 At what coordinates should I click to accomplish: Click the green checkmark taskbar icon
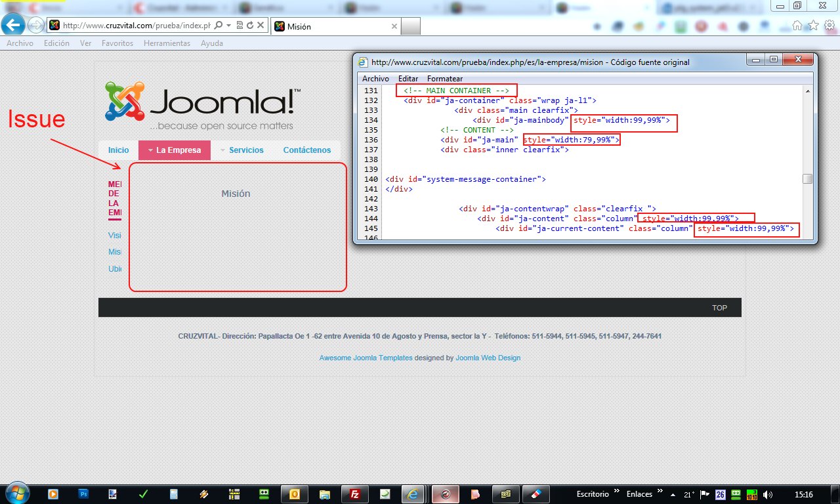click(x=143, y=494)
